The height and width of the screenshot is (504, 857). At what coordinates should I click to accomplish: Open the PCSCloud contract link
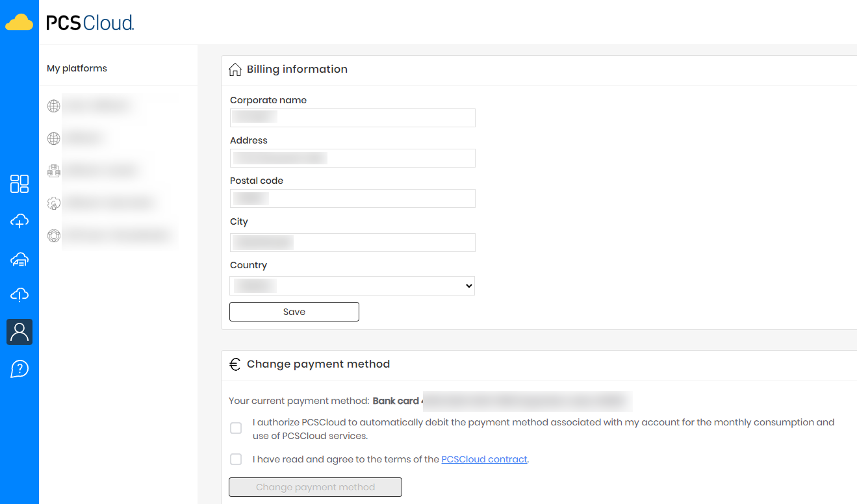pyautogui.click(x=484, y=459)
